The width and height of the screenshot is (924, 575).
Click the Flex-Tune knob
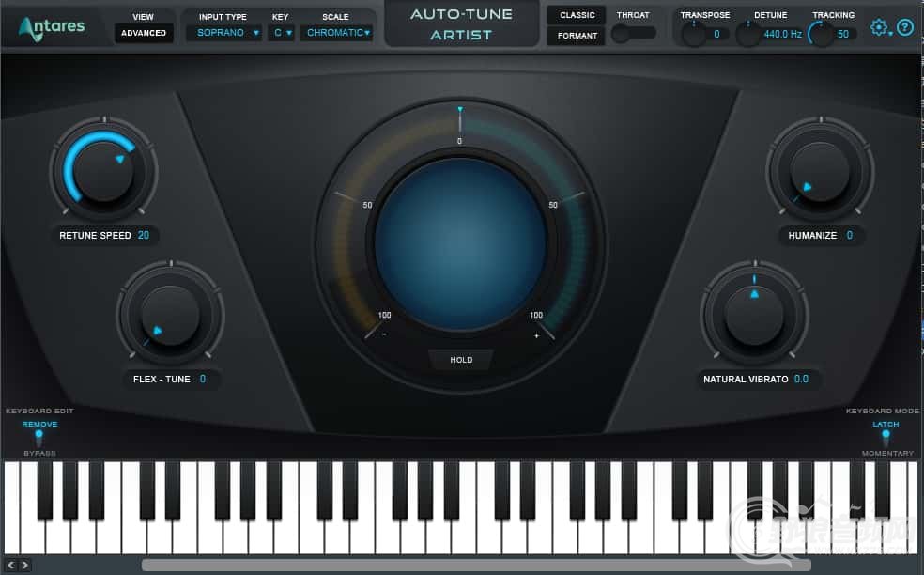[x=170, y=317]
